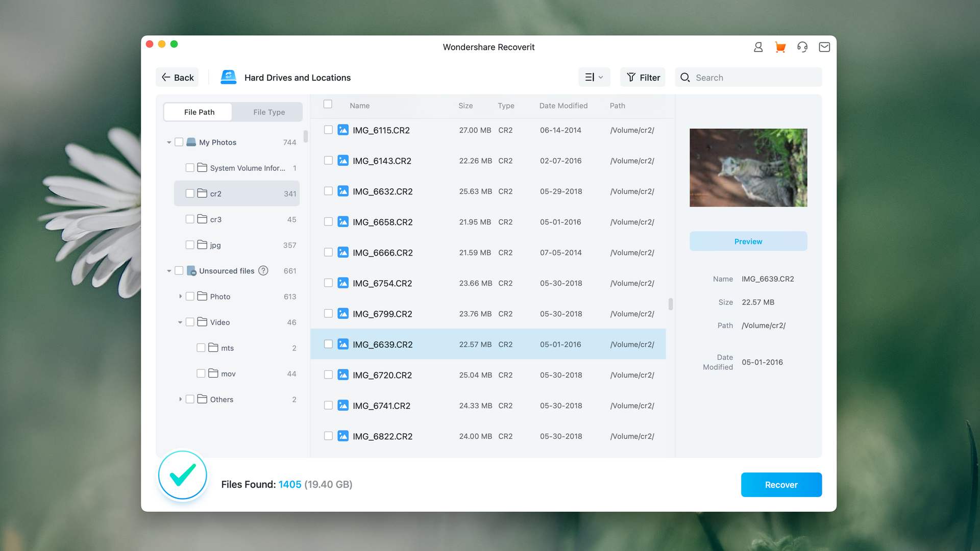
Task: Click the image icon of IMG_6143.CR2
Action: click(343, 161)
